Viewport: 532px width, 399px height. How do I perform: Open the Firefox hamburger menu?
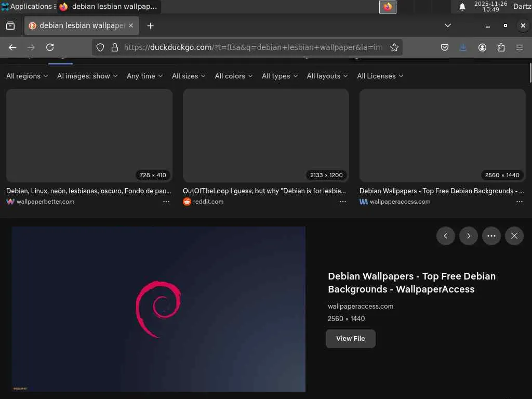[520, 47]
